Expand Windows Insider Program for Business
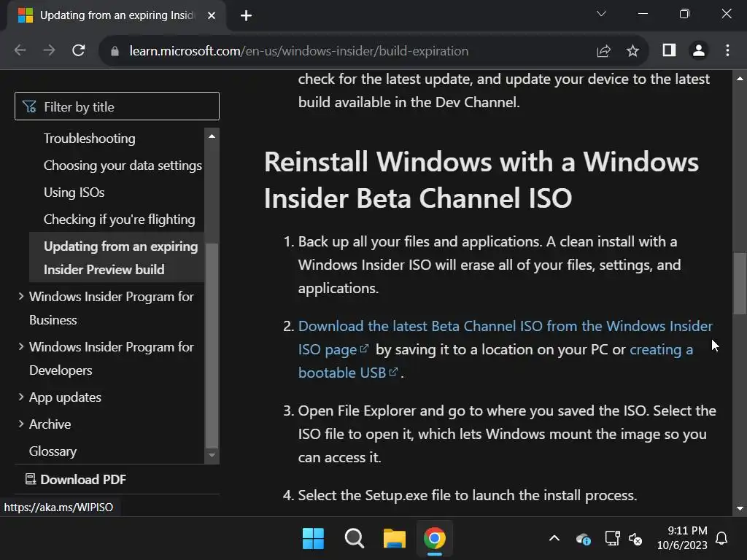The width and height of the screenshot is (747, 560). [x=111, y=308]
